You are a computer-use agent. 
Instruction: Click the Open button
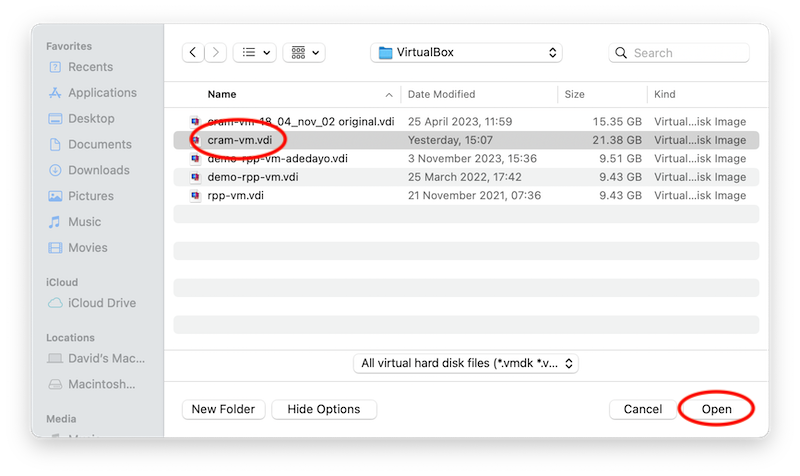tap(716, 409)
